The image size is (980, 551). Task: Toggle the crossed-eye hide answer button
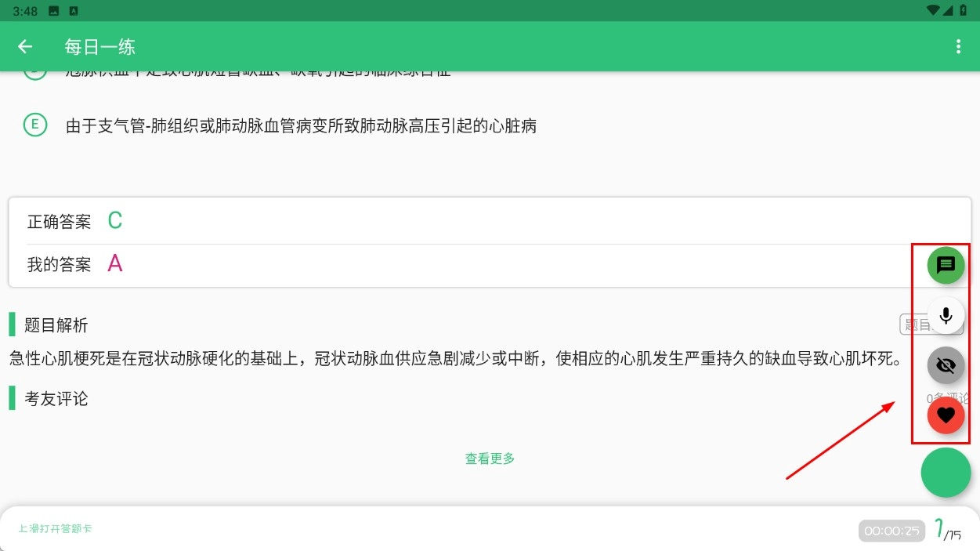[x=946, y=365]
